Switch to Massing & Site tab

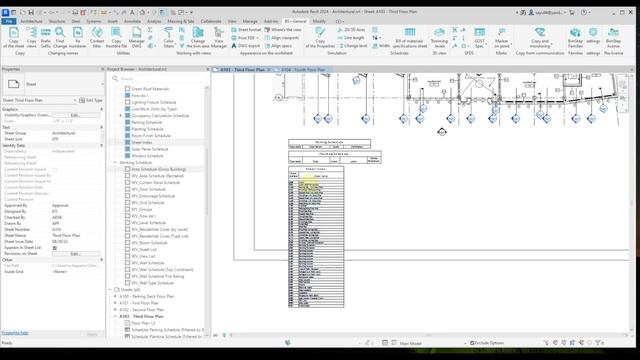point(181,21)
